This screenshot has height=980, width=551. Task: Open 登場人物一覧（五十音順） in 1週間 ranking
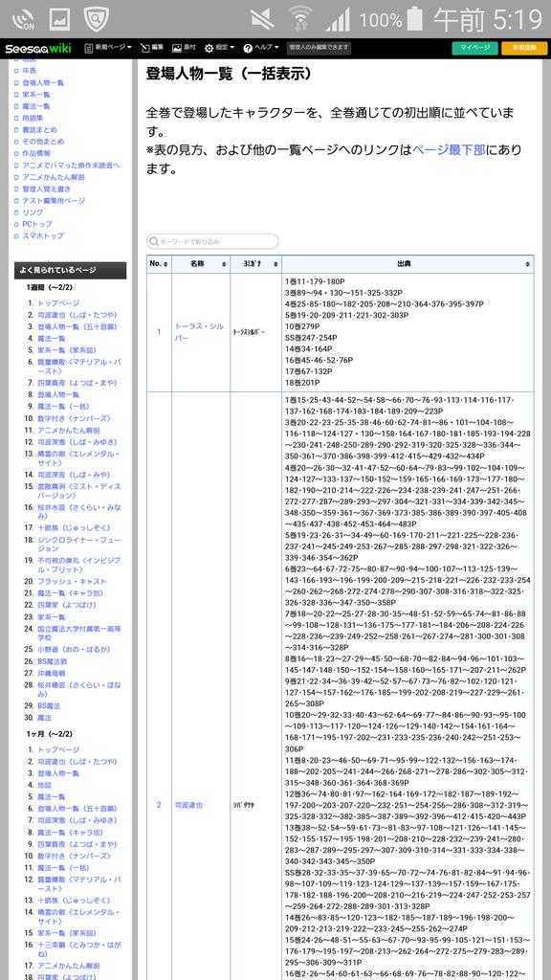click(x=77, y=327)
